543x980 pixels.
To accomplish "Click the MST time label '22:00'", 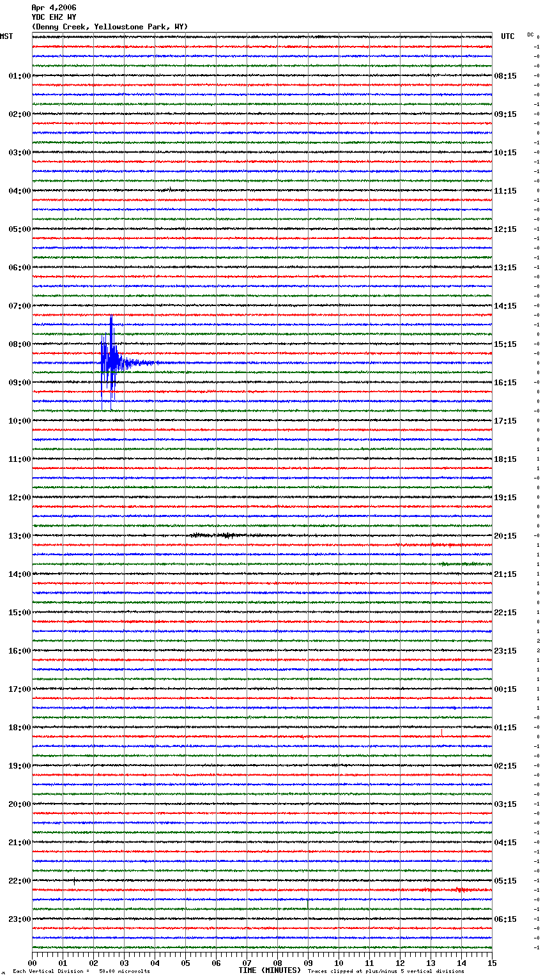I will click(x=20, y=881).
